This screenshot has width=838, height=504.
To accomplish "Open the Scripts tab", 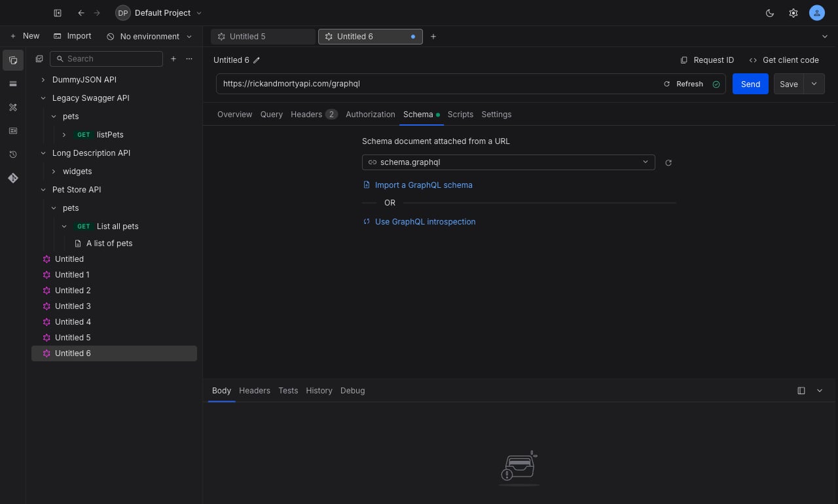I will (460, 115).
